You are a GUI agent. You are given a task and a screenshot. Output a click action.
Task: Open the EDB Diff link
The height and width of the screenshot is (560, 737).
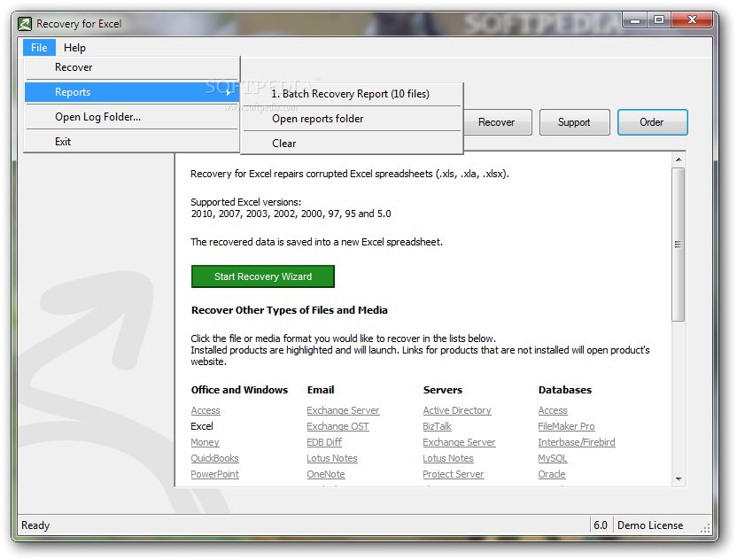point(324,442)
